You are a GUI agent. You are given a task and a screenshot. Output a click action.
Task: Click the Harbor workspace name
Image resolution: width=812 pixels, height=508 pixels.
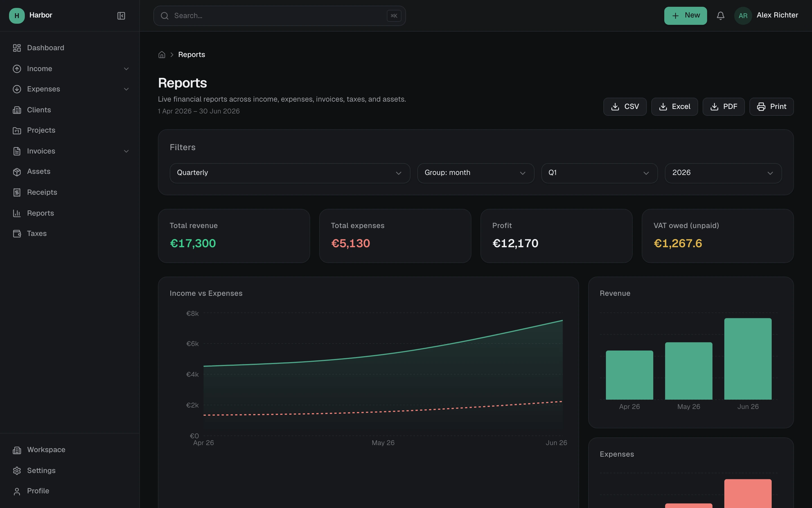click(x=41, y=16)
